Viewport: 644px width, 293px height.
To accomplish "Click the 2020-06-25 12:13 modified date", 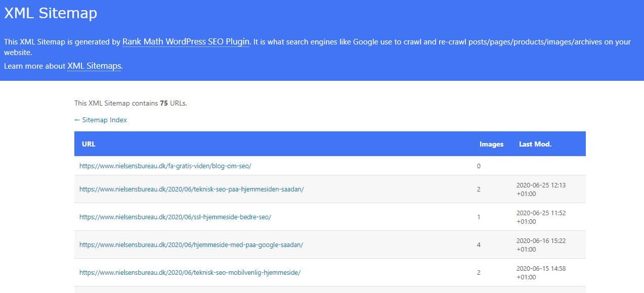I will coord(541,189).
